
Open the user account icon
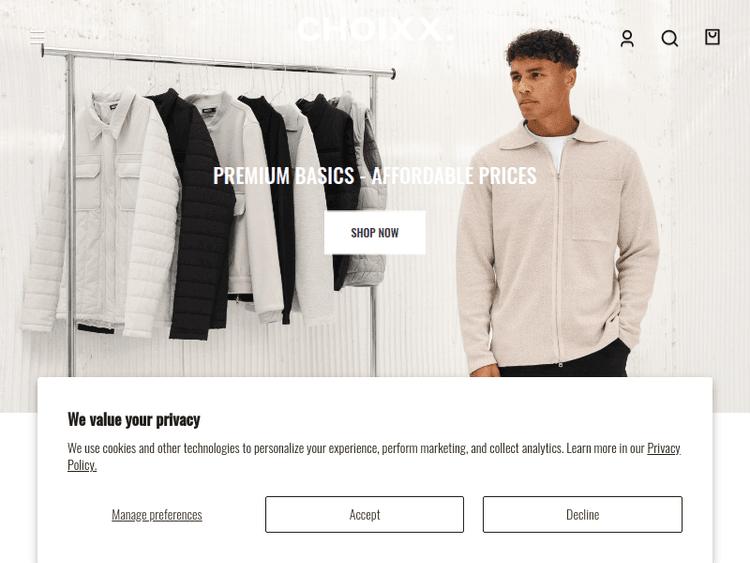pyautogui.click(x=627, y=38)
